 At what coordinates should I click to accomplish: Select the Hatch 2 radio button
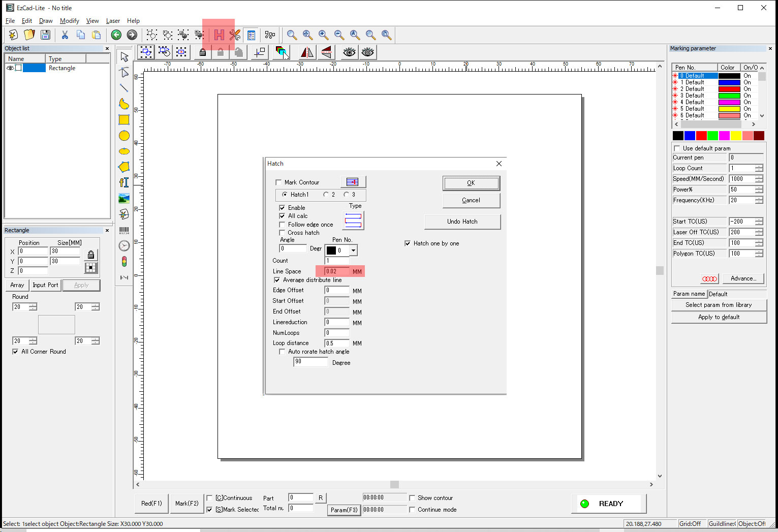point(326,195)
